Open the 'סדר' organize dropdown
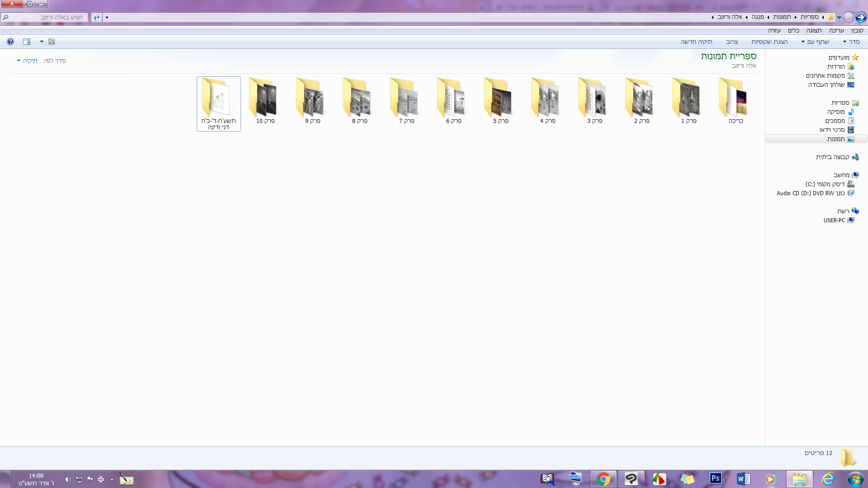Viewport: 868px width, 488px height. tap(851, 42)
